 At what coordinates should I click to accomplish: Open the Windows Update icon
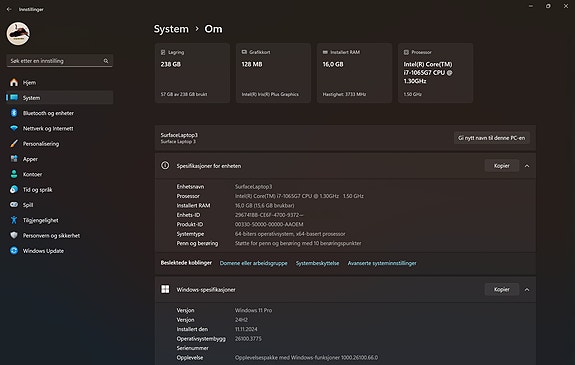point(14,251)
